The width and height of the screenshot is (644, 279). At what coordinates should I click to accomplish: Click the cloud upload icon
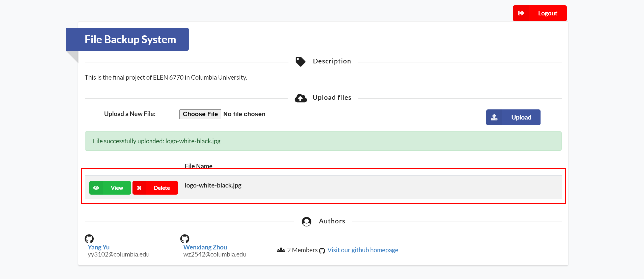pos(301,98)
